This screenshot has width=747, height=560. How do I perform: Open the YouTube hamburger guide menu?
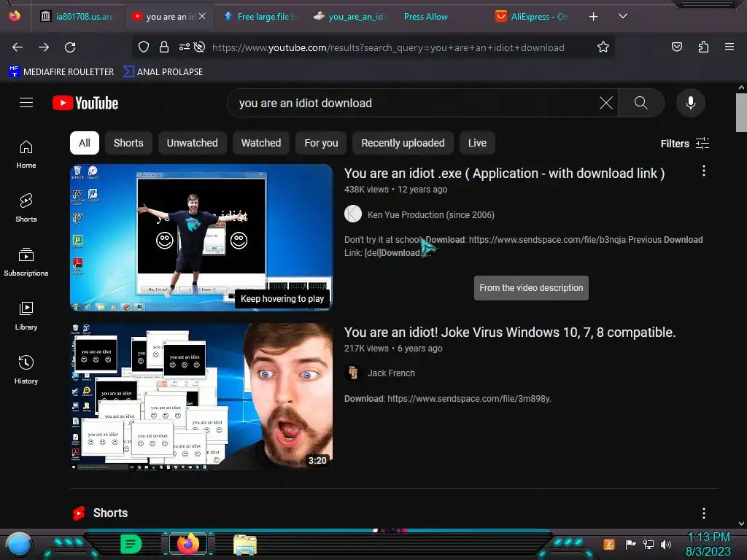(26, 103)
